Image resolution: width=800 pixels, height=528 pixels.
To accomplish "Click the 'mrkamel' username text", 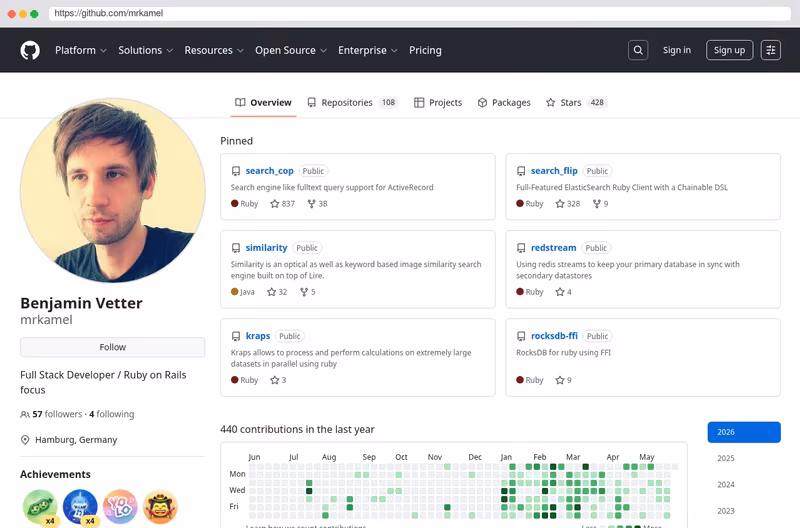I will 46,320.
